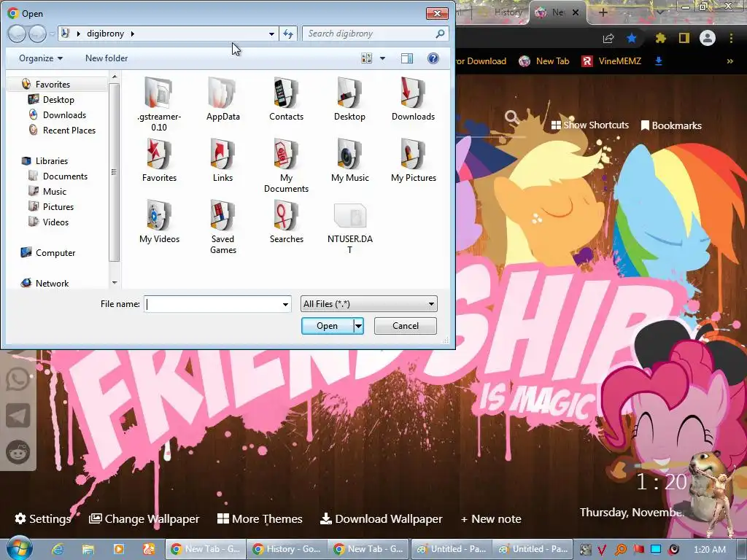Click Download Wallpaper link
Viewport: 747px width, 560px height.
click(x=381, y=518)
